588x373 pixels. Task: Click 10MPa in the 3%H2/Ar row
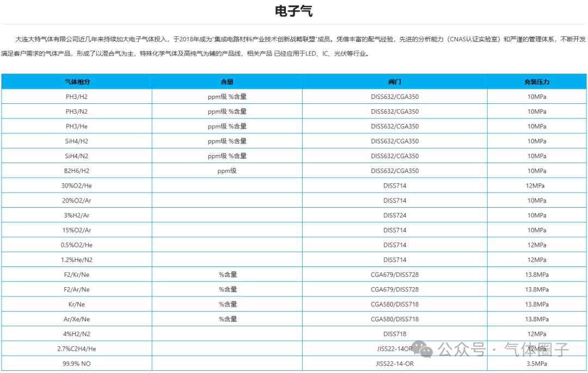(x=537, y=215)
